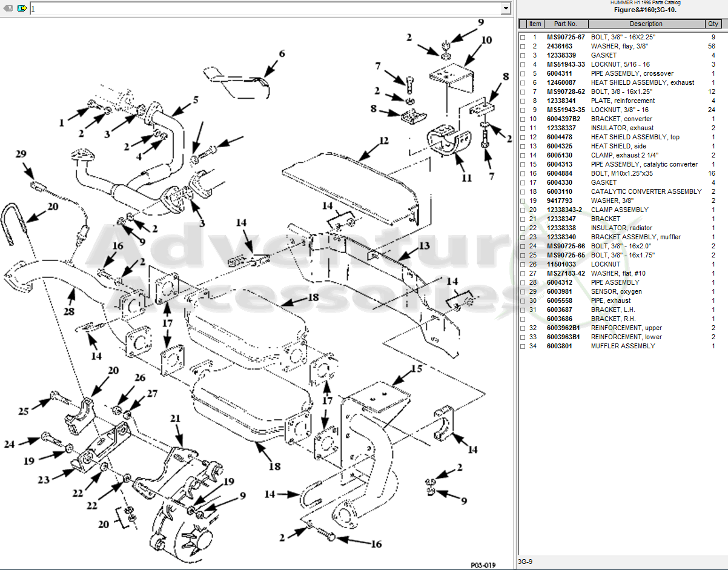Screen dimensions: 728x570
Task: Click callout number 21 on the diagram
Action: (x=176, y=419)
